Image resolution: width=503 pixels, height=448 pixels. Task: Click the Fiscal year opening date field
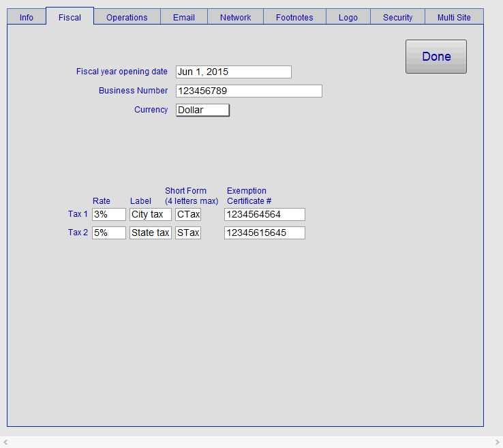pyautogui.click(x=233, y=72)
